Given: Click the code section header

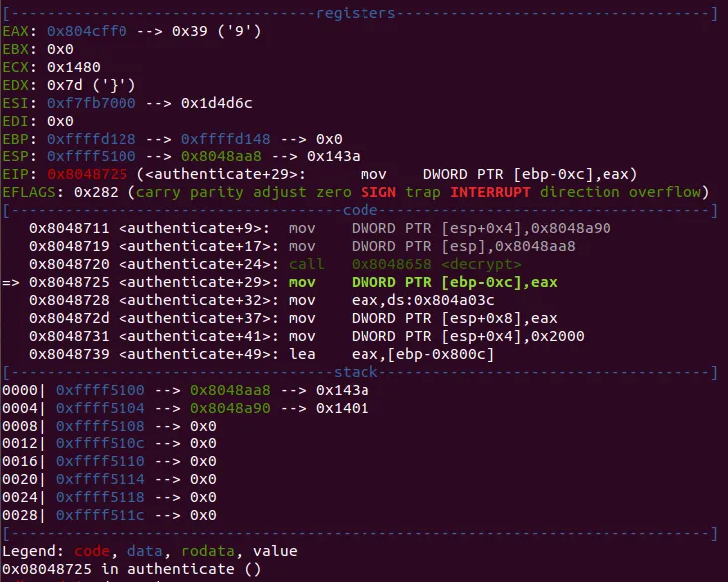Looking at the screenshot, I should click(361, 210).
